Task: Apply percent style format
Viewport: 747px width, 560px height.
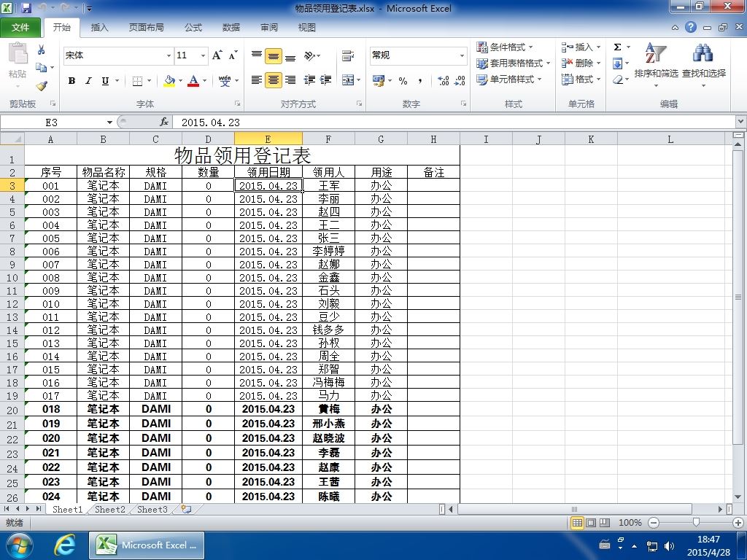Action: pos(403,80)
